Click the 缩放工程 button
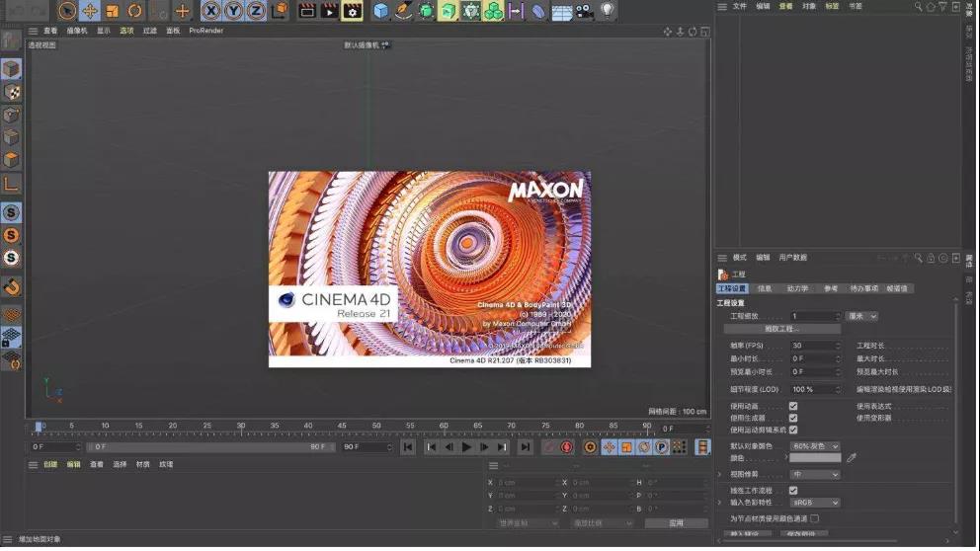Screen dimensions: 980x551 click(782, 329)
